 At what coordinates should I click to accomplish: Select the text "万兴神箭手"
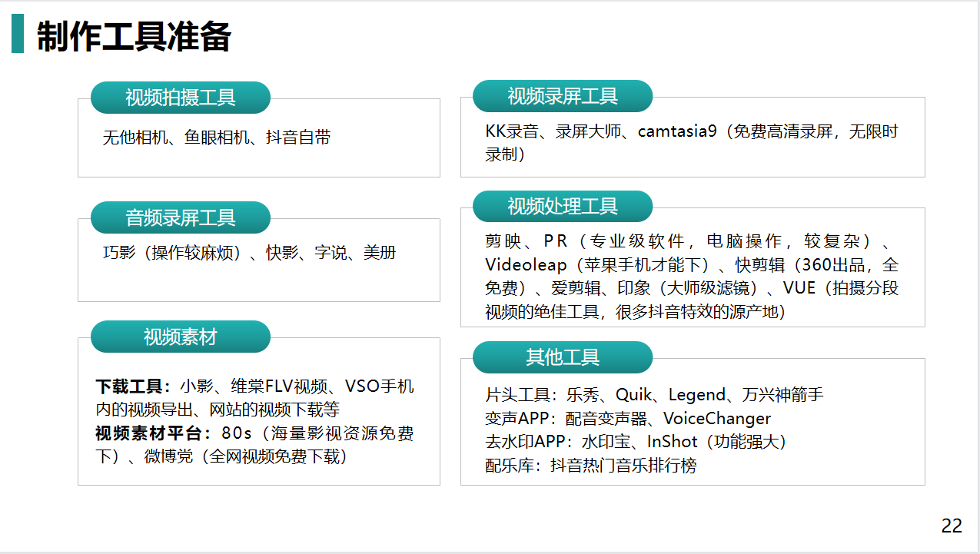click(783, 395)
